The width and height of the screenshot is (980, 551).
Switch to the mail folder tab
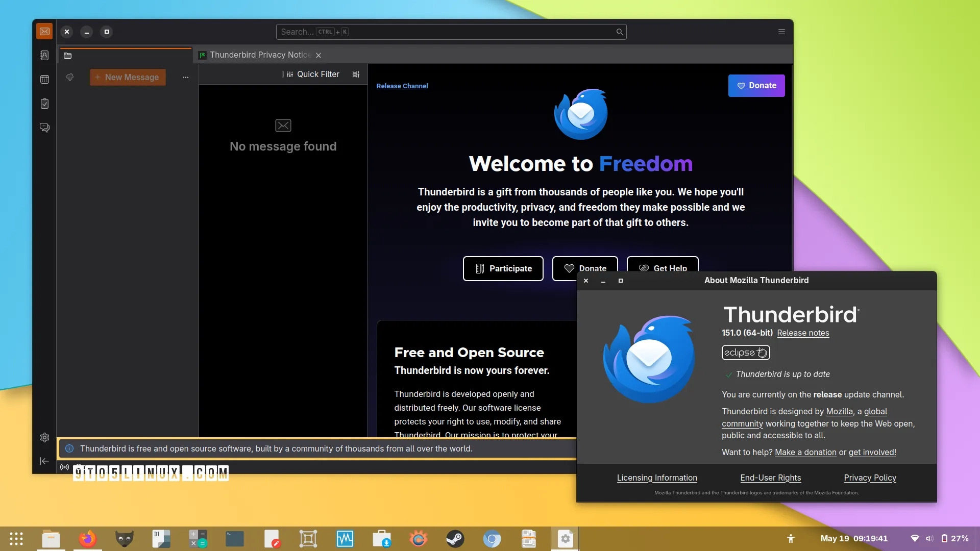[126, 55]
